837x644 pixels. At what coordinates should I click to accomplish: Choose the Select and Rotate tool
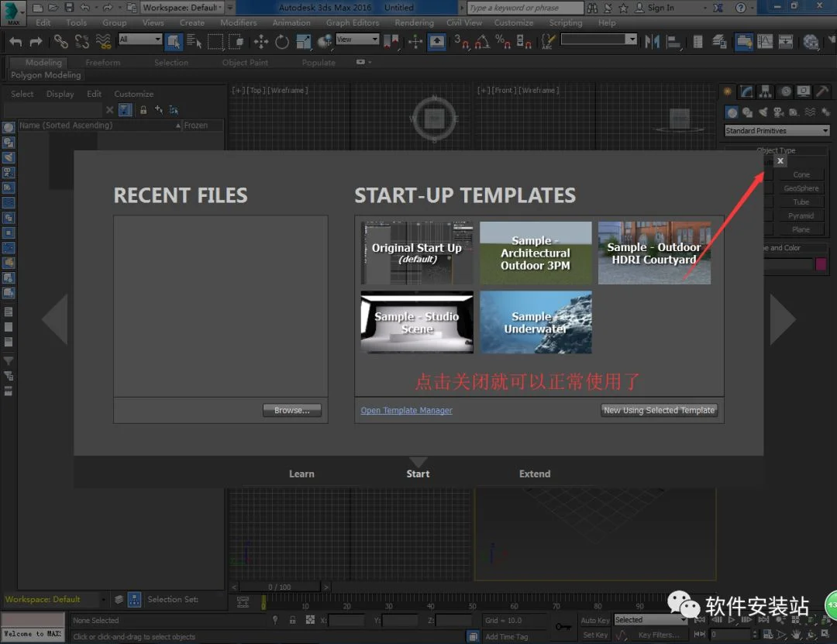(x=282, y=41)
